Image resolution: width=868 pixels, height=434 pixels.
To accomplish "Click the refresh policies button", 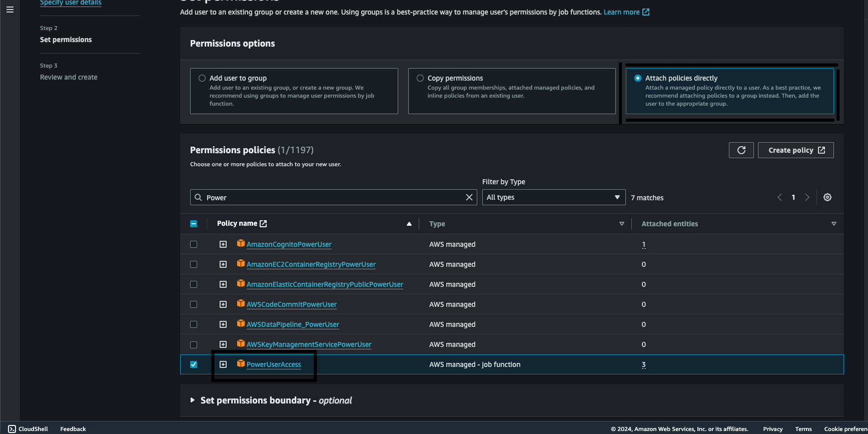I will (x=741, y=150).
